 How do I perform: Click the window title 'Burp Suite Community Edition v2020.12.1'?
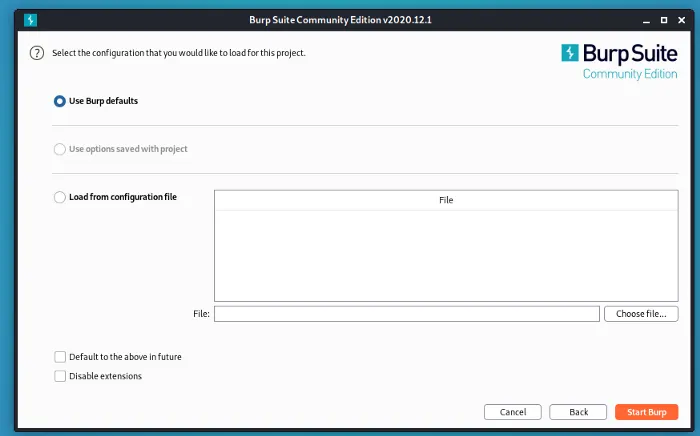pos(340,20)
